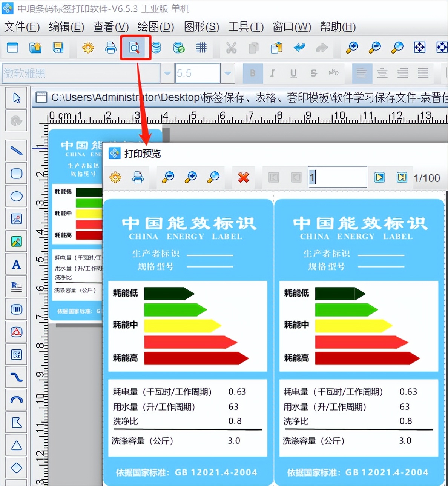
Task: Jump to last preview page
Action: click(402, 177)
